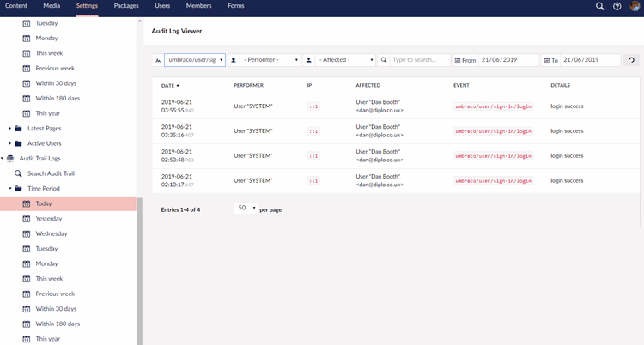The height and width of the screenshot is (345, 644).
Task: Click the Audit Trail Logs stack icon
Action: (10, 159)
